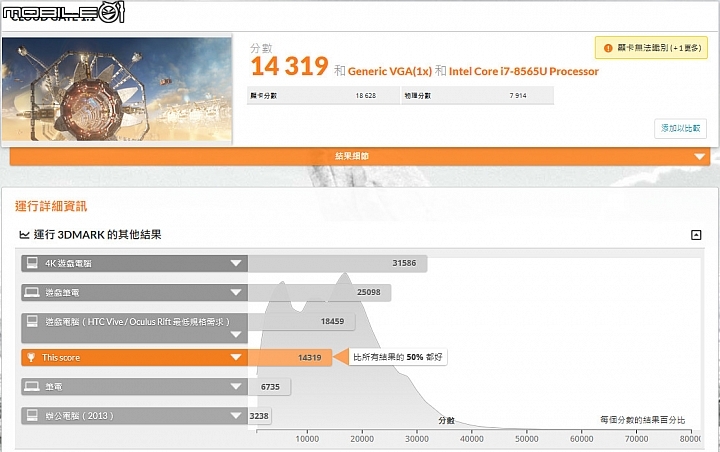
Task: Click the arrow on the 結果細節 bar
Action: pos(699,157)
